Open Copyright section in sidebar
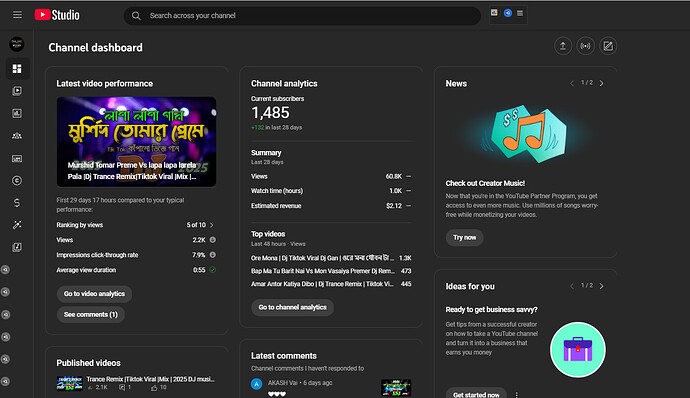Viewport: 690px width, 398px height. tap(17, 180)
